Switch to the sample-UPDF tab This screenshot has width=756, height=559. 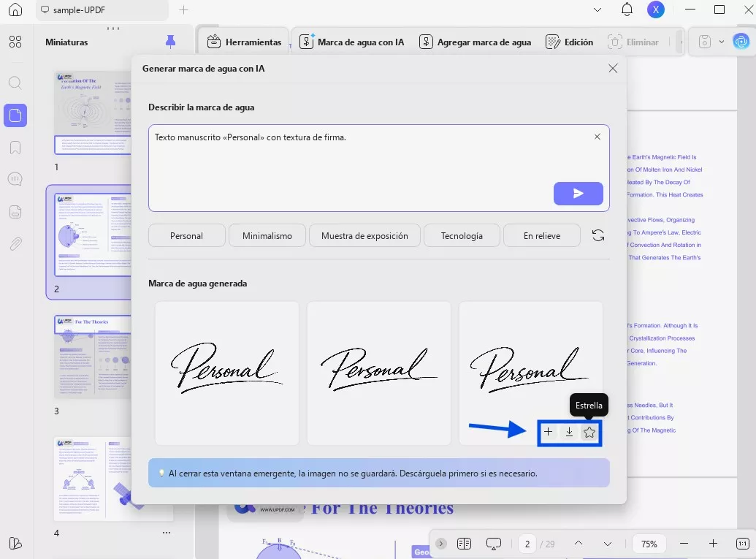click(102, 9)
